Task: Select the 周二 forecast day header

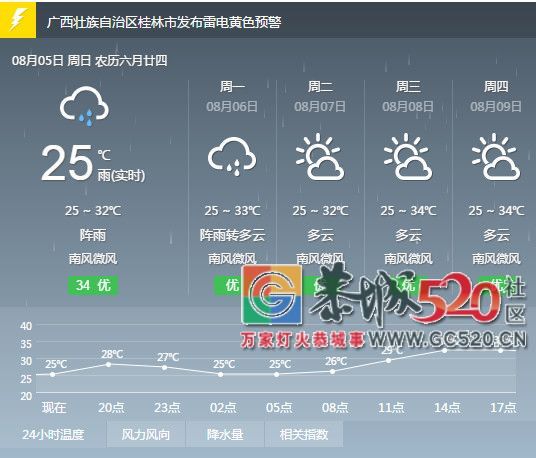Action: [x=320, y=86]
